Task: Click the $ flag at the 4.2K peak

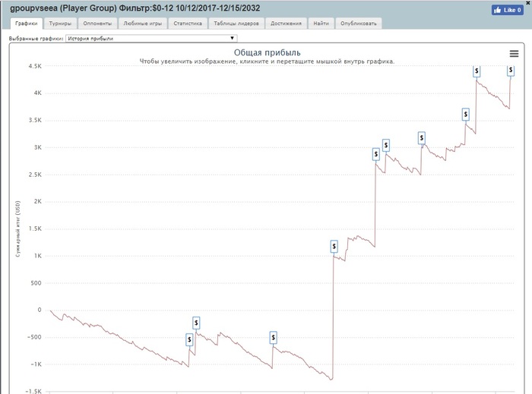Action: 477,71
